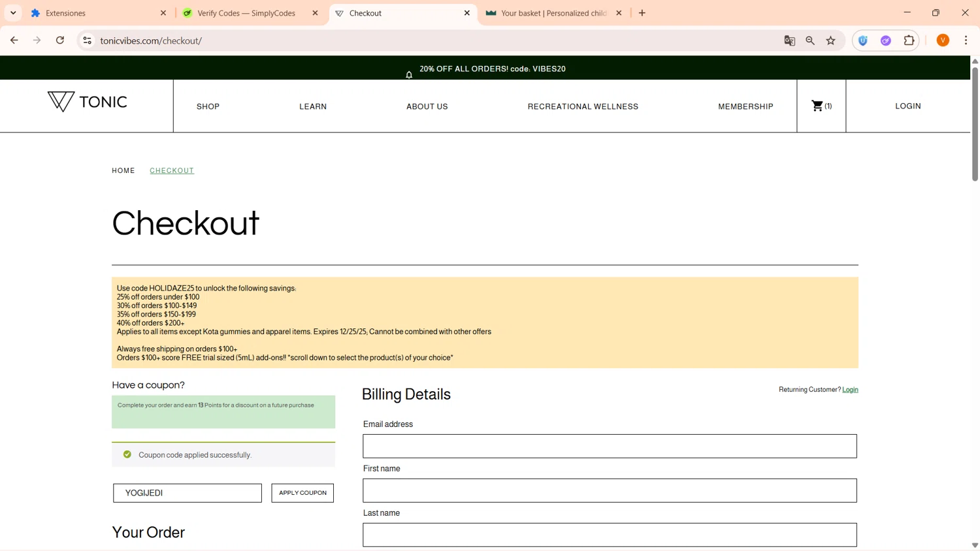Viewport: 980px width, 551px height.
Task: Click the 'Billing Details' heading
Action: [x=406, y=394]
